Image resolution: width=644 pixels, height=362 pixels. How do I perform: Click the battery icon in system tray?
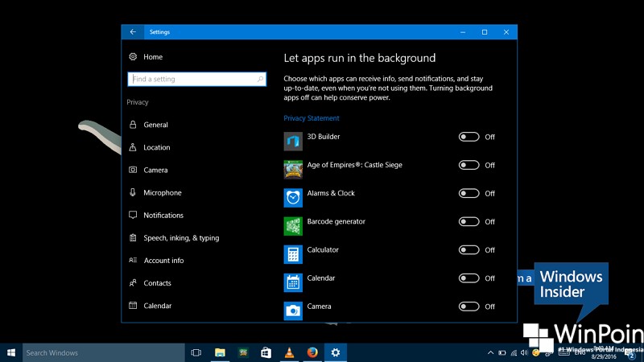point(502,352)
